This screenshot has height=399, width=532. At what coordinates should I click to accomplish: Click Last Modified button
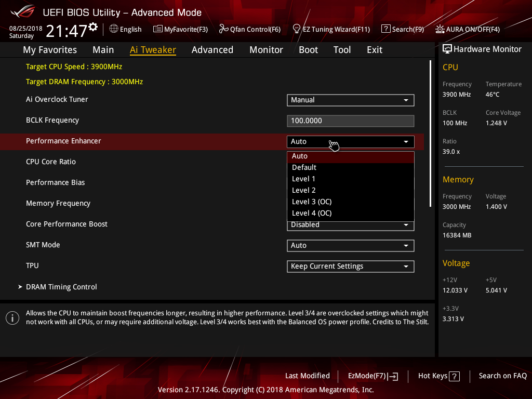point(308,376)
